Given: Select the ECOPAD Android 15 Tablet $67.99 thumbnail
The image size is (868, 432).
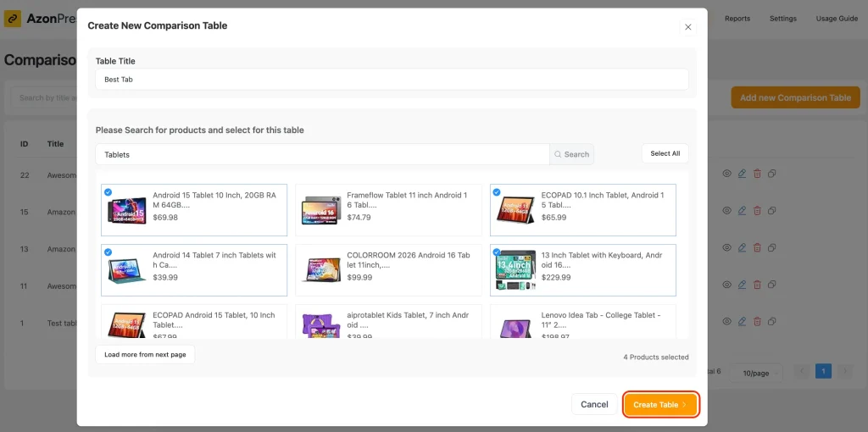Looking at the screenshot, I should pos(127,325).
